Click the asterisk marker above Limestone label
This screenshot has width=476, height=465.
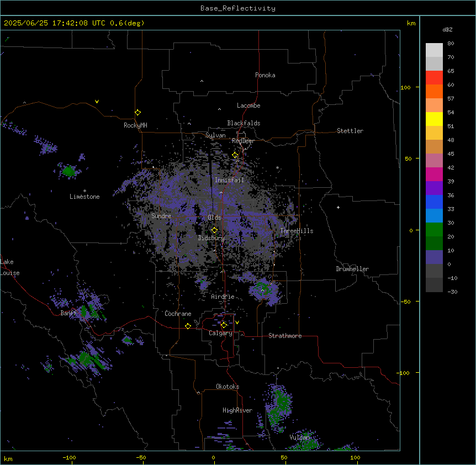tap(84, 191)
